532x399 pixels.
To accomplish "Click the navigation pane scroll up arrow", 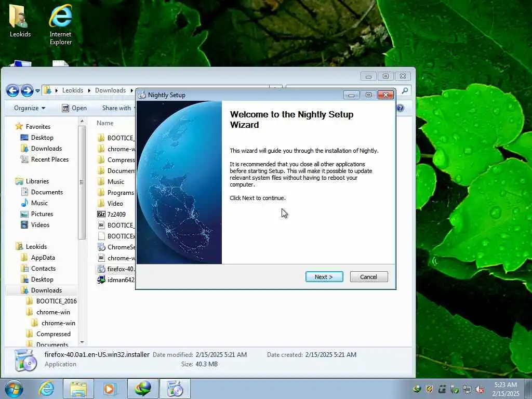I will [x=82, y=121].
